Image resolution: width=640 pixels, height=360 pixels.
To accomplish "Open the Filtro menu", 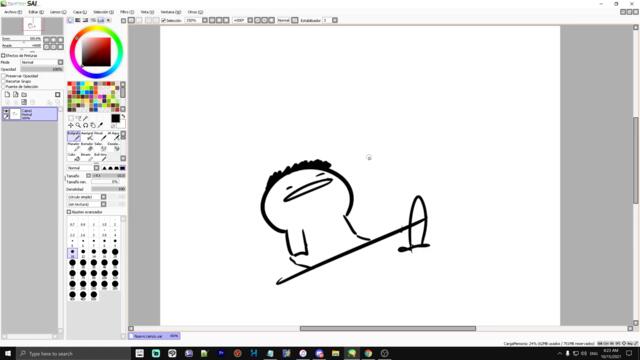I will pyautogui.click(x=127, y=12).
